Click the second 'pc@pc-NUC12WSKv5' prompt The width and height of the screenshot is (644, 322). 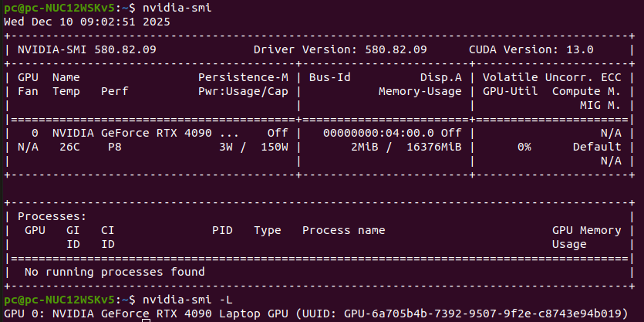click(60, 300)
